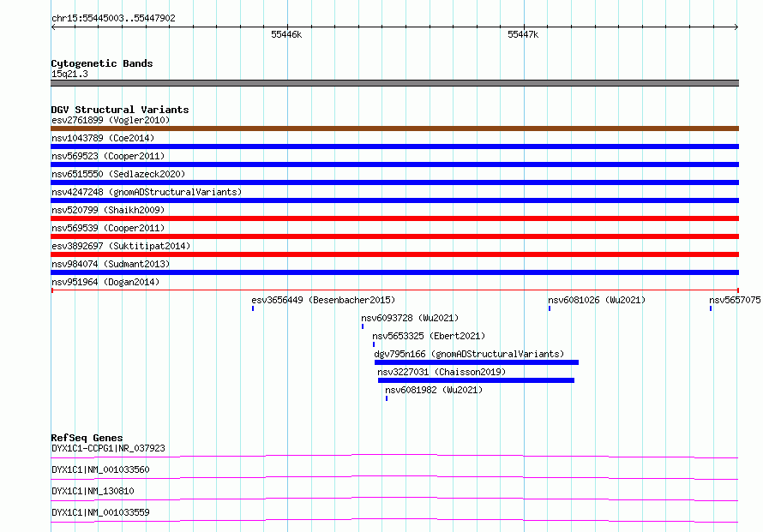Click the left arrowhead of the ruler

pos(53,27)
